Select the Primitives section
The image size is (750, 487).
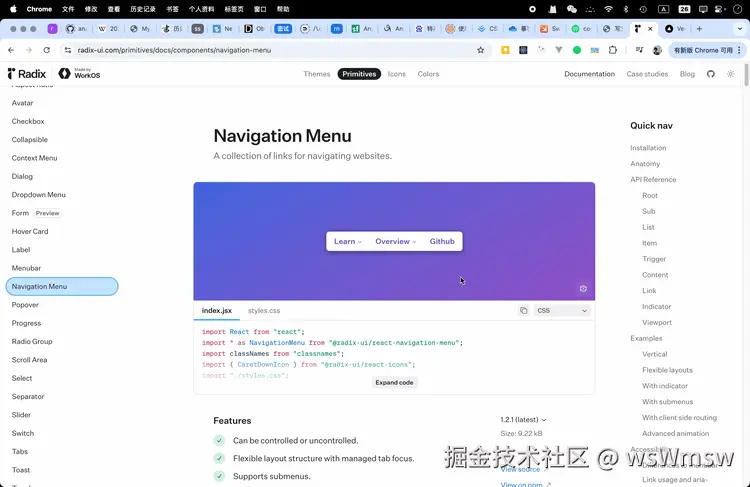pyautogui.click(x=359, y=74)
